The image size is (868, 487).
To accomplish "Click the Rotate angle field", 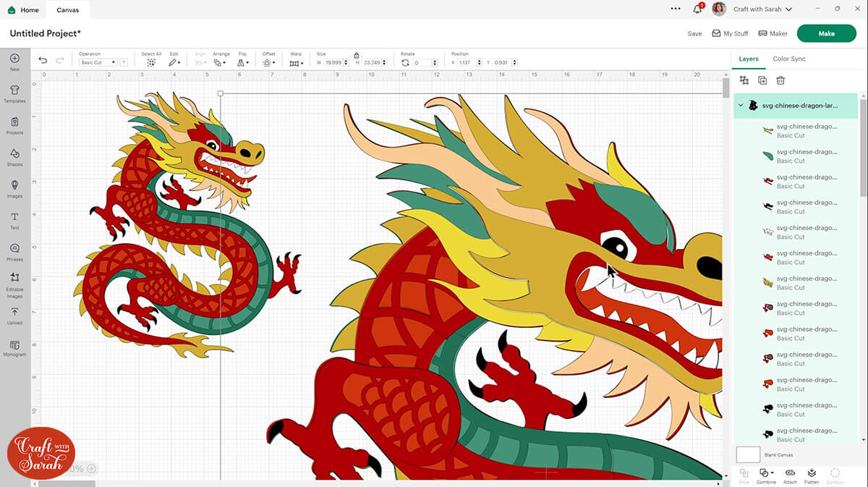I will pos(425,63).
